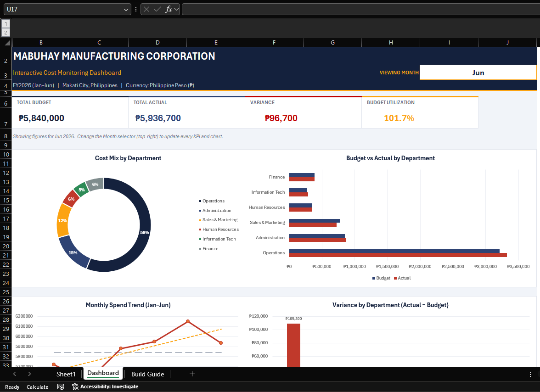540x392 pixels.
Task: Click the Budget vs Actual by Department title
Action: click(x=390, y=158)
